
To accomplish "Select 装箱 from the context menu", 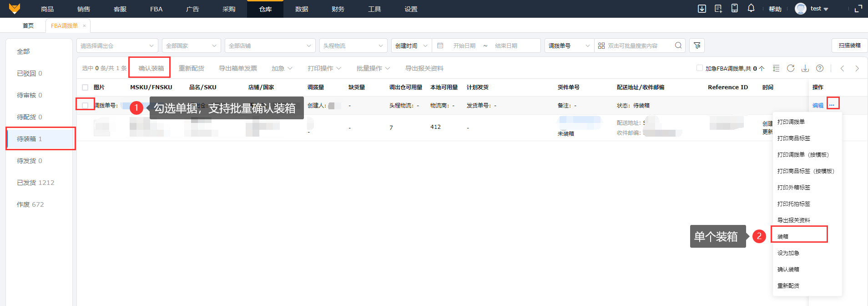I will click(x=783, y=237).
